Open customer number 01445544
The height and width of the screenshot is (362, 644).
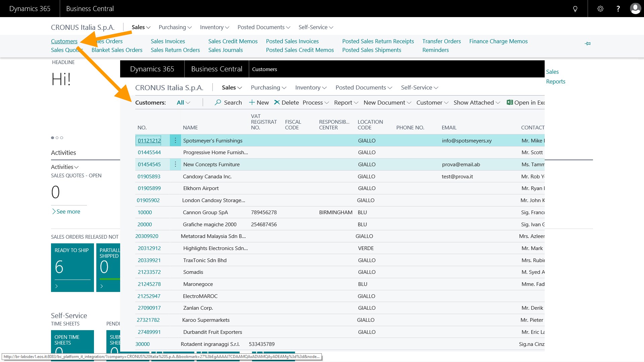click(149, 152)
